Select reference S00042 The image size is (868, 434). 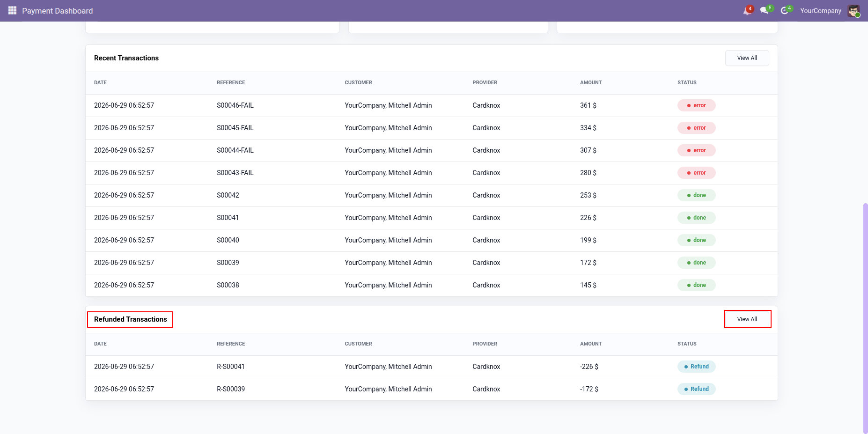228,195
